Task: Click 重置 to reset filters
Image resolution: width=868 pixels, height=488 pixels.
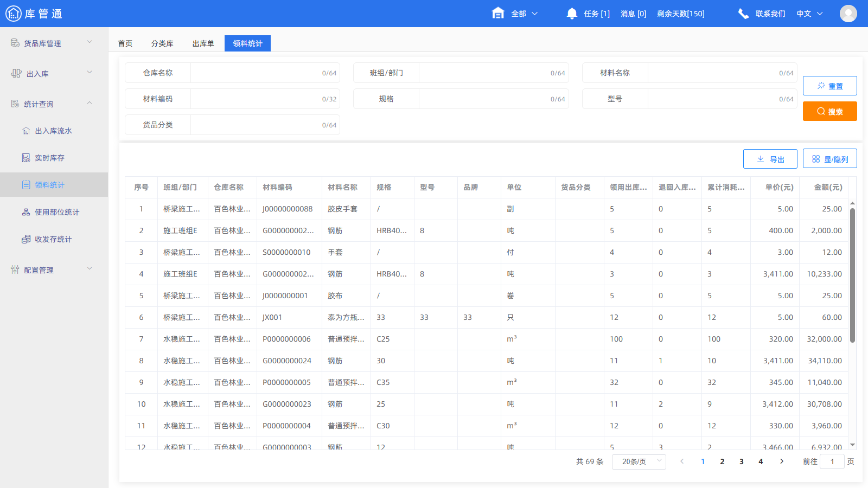Action: 829,85
